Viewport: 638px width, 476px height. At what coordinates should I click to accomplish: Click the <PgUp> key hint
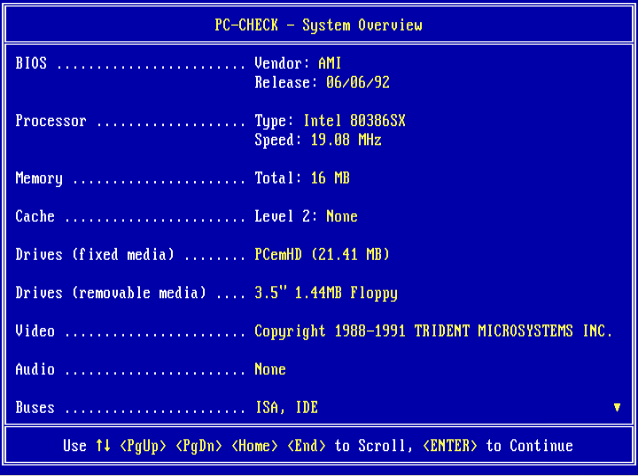pos(143,446)
